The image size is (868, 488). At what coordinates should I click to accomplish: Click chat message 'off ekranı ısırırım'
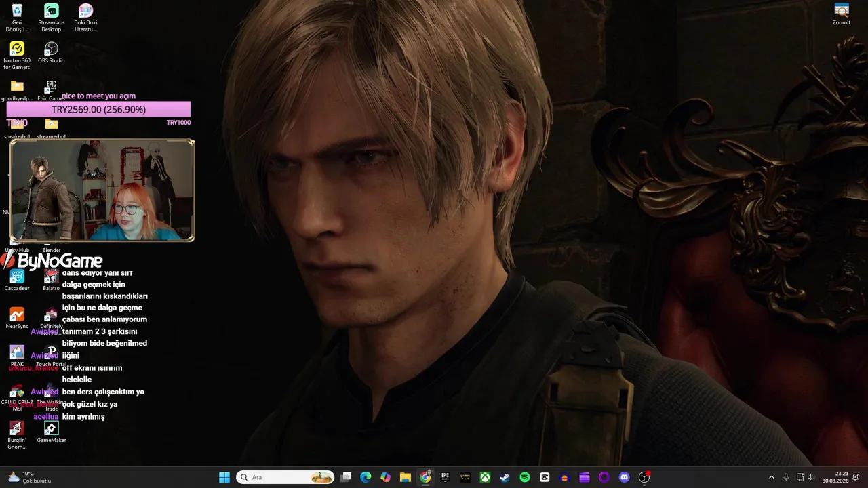[x=92, y=368]
